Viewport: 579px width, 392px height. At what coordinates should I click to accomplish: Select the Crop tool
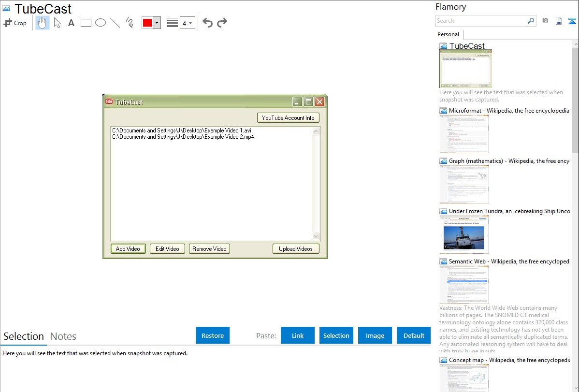point(15,23)
